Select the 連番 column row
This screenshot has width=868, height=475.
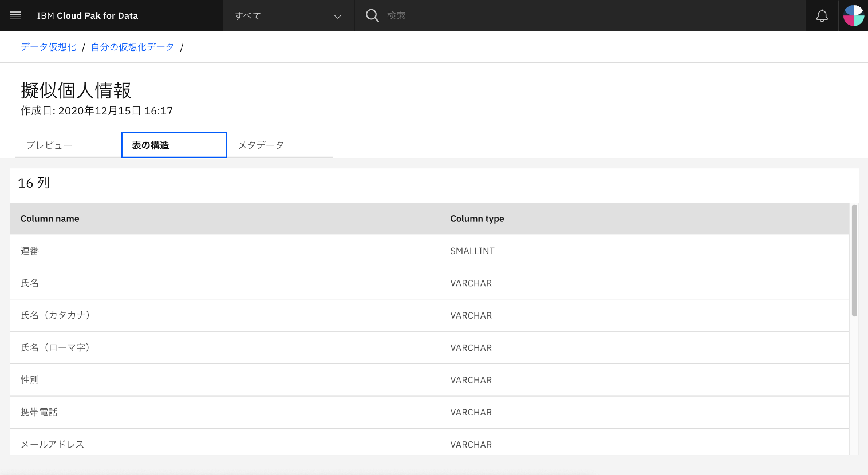[x=429, y=251]
